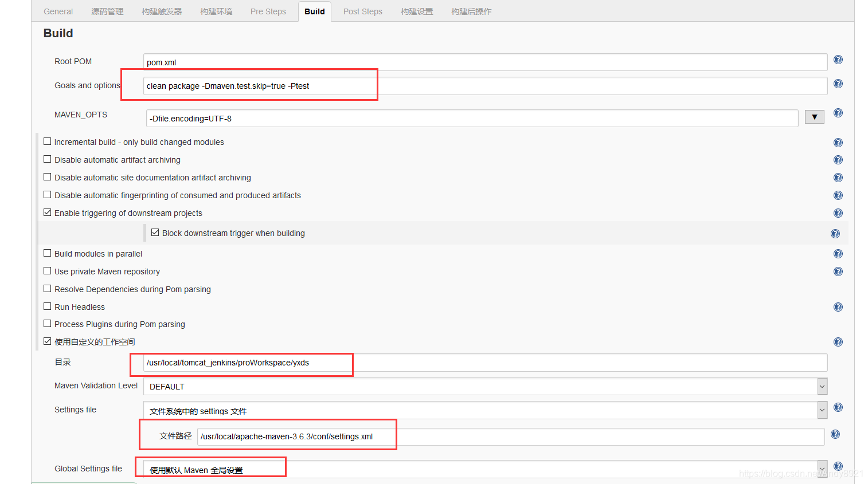Show help for site documentation artifact archiving
This screenshot has height=484, width=868.
[838, 178]
